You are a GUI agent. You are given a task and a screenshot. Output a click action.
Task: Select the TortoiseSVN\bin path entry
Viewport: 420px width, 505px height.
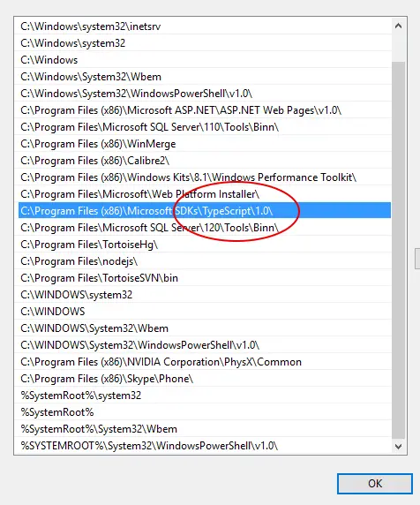click(x=205, y=278)
